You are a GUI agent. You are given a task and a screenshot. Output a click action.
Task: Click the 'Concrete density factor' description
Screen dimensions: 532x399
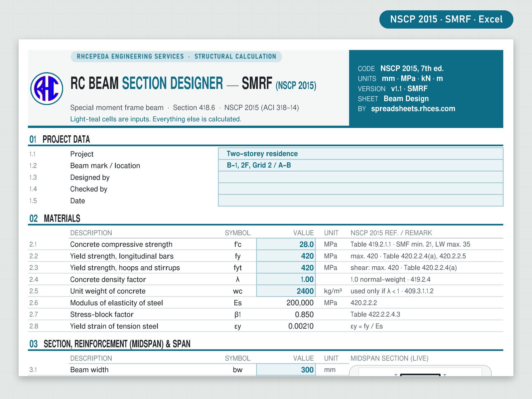pos(108,280)
